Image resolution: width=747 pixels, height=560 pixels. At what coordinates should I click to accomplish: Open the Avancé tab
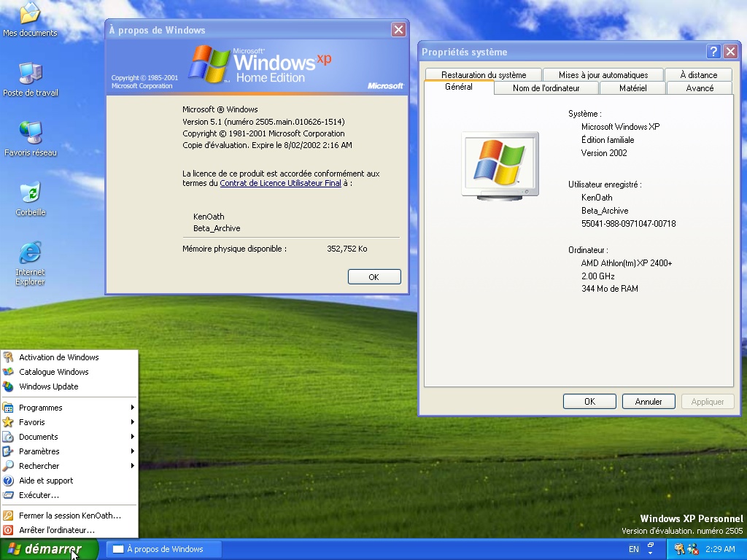700,88
